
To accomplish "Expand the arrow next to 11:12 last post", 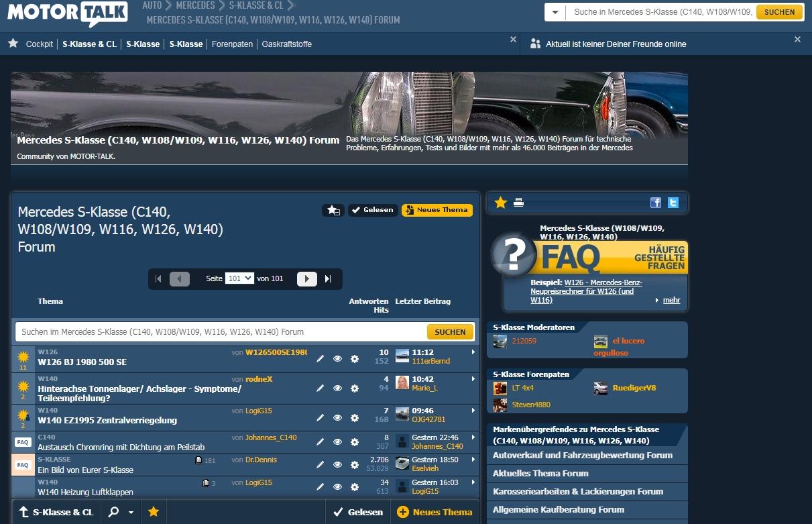I will [473, 352].
